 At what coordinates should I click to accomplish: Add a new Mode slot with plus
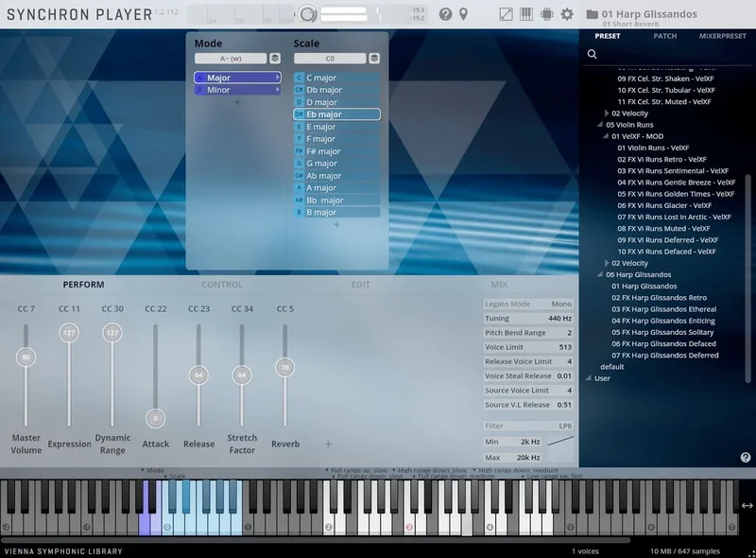click(237, 102)
